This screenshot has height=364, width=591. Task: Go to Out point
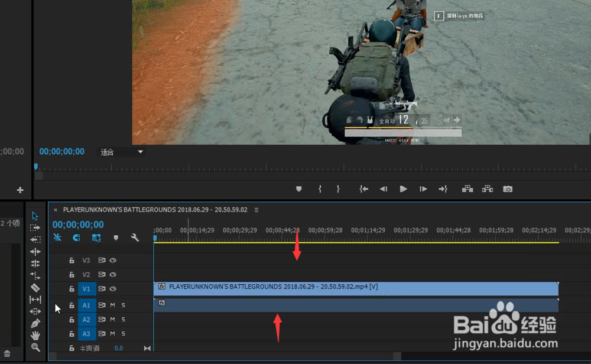point(443,189)
